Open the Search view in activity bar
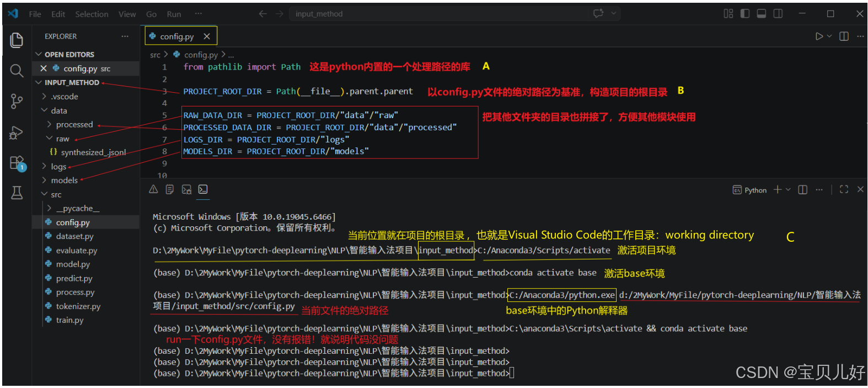 tap(17, 71)
